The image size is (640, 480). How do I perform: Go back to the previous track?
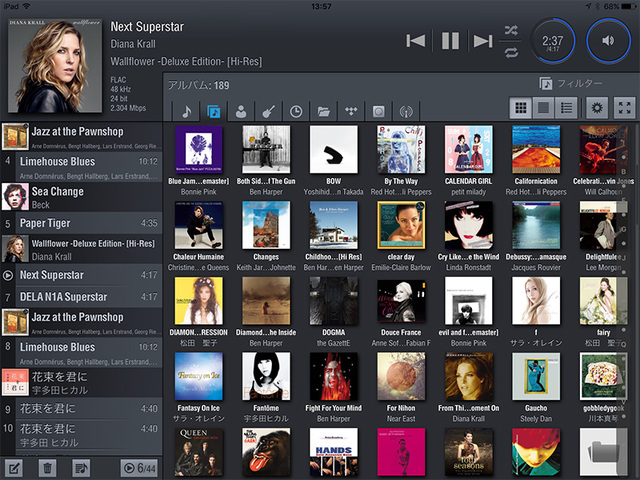coord(417,41)
